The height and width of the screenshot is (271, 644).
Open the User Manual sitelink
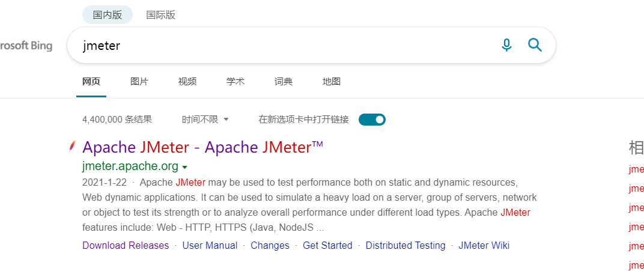[x=210, y=245]
